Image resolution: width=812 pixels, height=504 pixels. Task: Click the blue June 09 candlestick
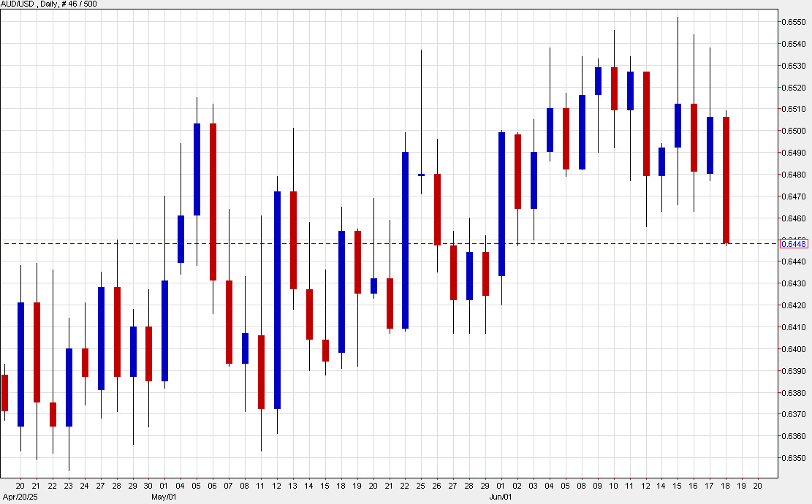598,80
